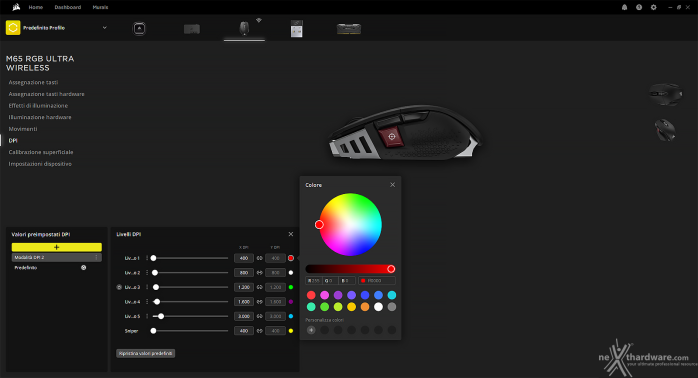Toggle X/Y link for Livello 5

coord(260,316)
